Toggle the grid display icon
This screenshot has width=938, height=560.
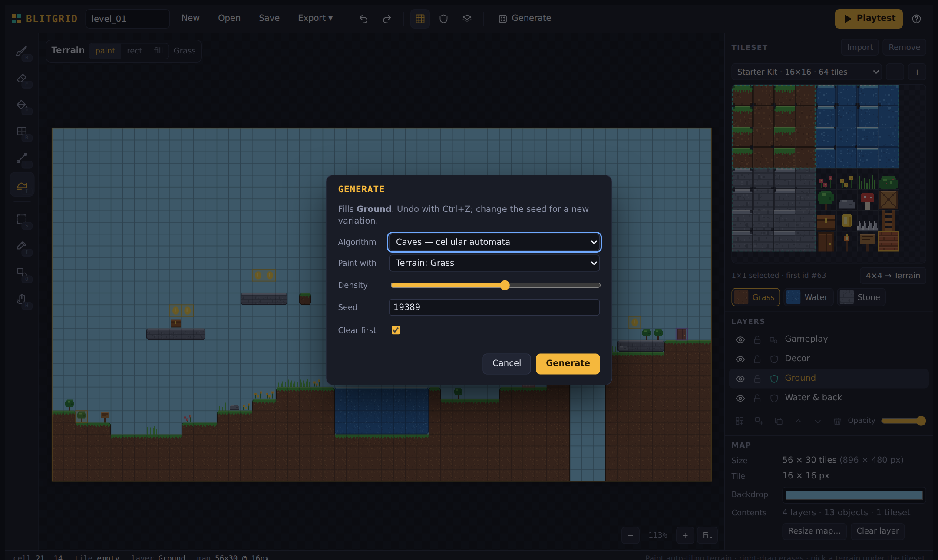click(420, 19)
